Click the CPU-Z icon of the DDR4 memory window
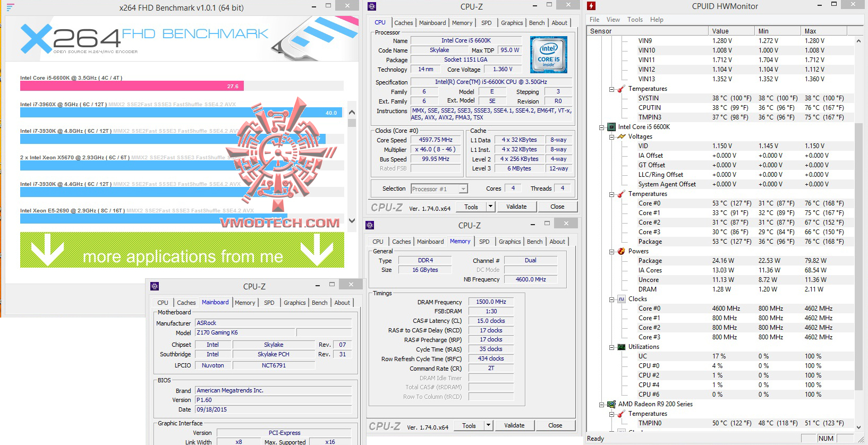Viewport: 868px width, 445px height. click(x=370, y=225)
